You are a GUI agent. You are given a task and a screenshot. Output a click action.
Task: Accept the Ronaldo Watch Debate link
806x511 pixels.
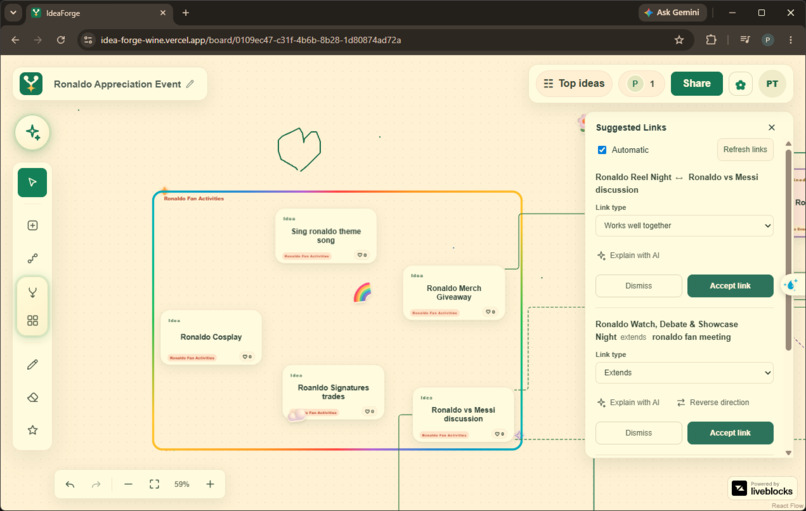(x=730, y=433)
